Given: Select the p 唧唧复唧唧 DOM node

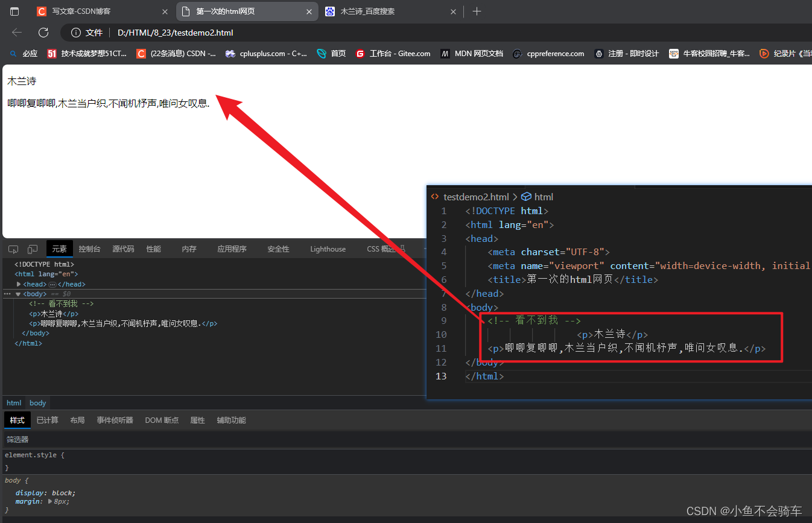Looking at the screenshot, I should [122, 323].
